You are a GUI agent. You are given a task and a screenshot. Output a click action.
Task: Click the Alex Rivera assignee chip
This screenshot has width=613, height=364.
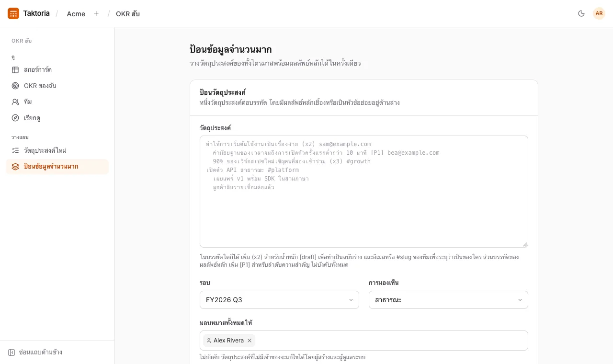pyautogui.click(x=229, y=341)
